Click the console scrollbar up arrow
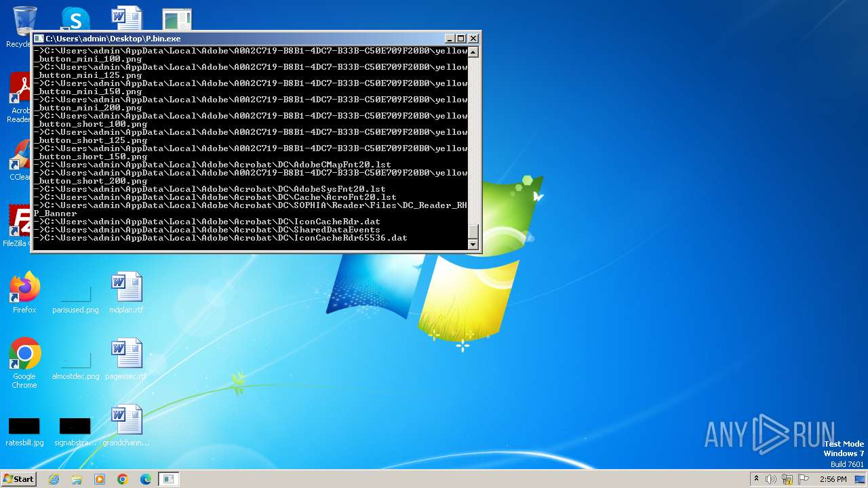This screenshot has width=868, height=488. (473, 52)
